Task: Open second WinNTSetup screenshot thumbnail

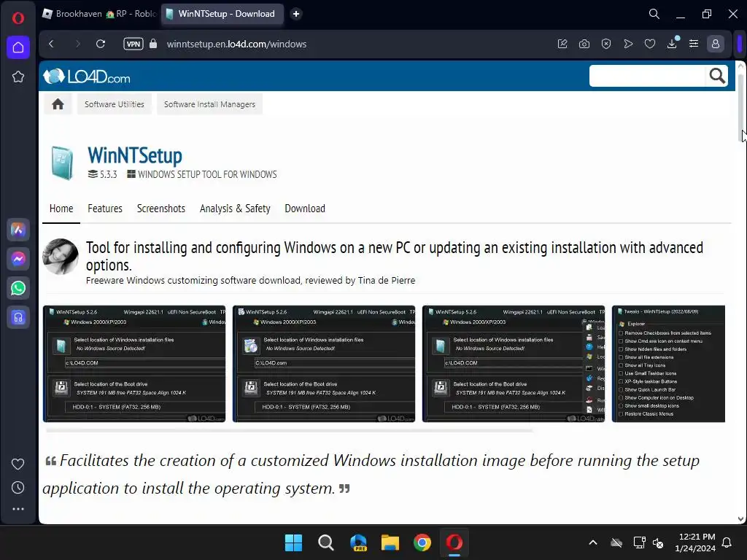Action: coord(324,364)
